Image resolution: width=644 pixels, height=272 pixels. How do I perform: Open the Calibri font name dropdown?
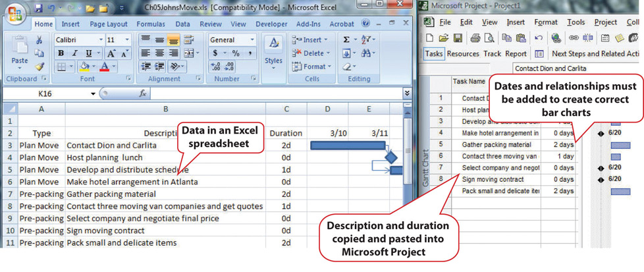point(101,40)
